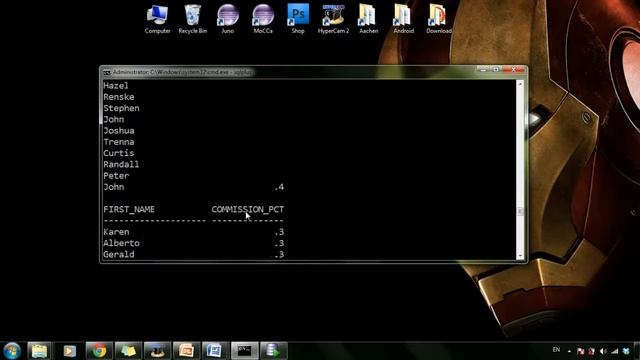Open Google Chrome from taskbar
640x360 pixels.
click(99, 351)
